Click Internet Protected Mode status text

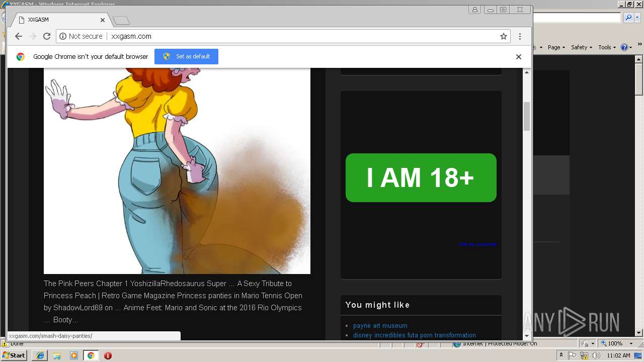click(500, 344)
